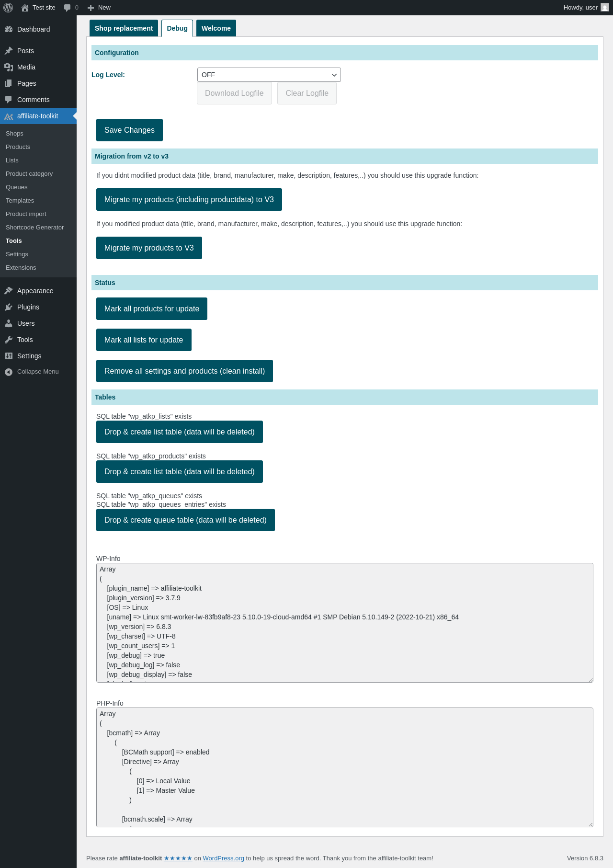Viewport: 613px width, 868px height.
Task: Click the plus icon beside New
Action: [91, 8]
